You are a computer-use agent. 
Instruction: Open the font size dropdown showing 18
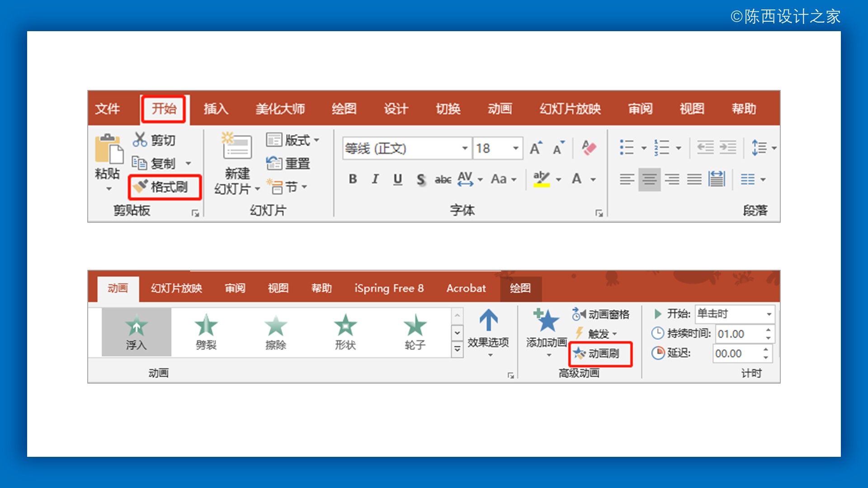(x=515, y=148)
